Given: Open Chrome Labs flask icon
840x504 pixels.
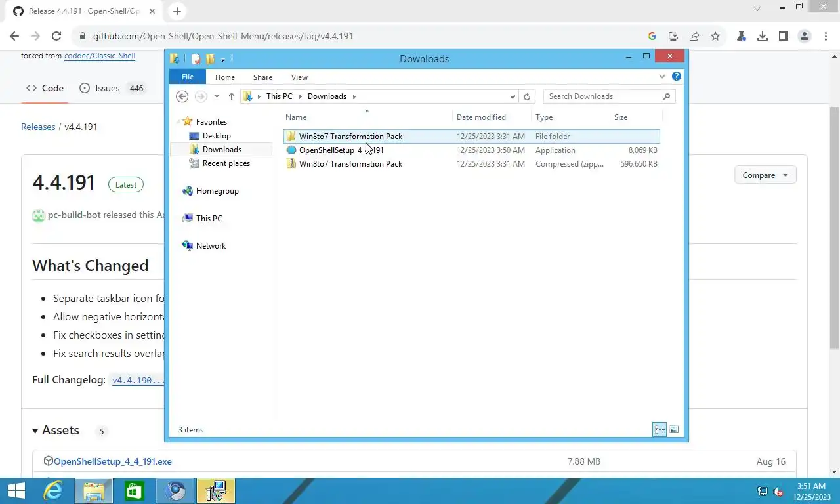Looking at the screenshot, I should tap(742, 36).
